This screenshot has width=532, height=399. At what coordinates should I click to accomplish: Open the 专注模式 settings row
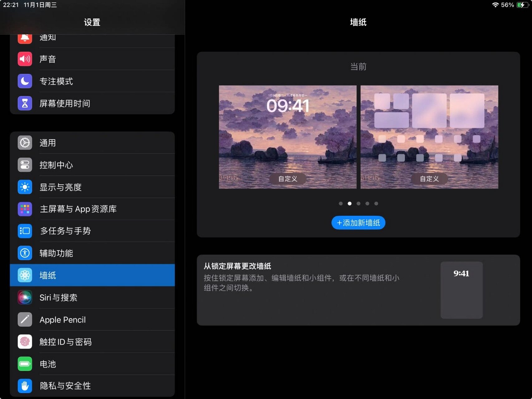click(x=92, y=81)
